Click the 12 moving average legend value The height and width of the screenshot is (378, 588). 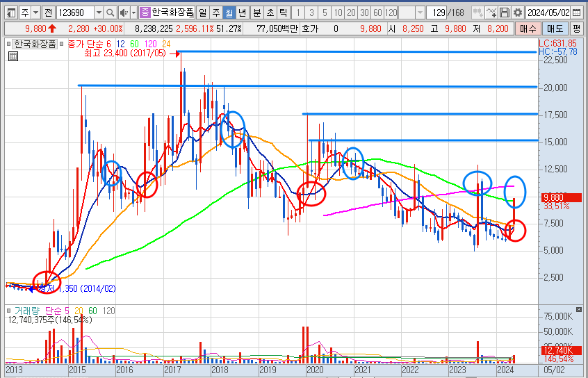pyautogui.click(x=120, y=44)
